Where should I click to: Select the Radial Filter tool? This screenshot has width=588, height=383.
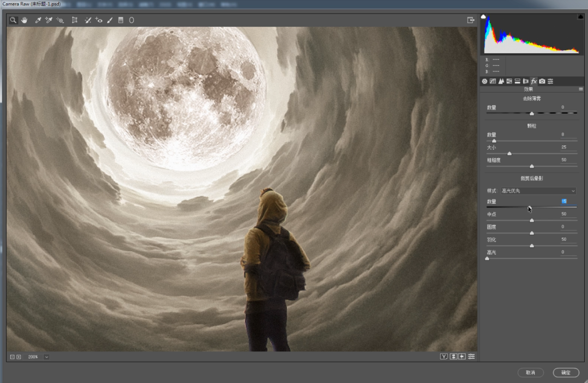point(131,20)
